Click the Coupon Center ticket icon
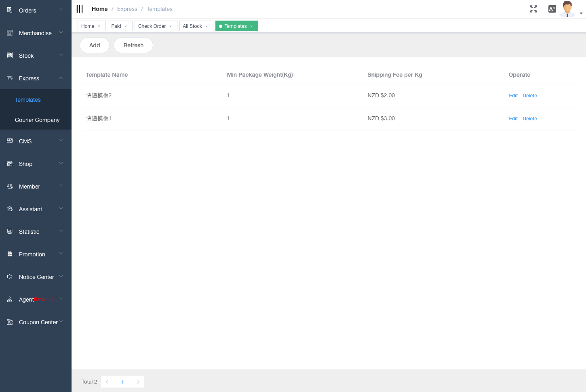586x392 pixels. [x=9, y=322]
